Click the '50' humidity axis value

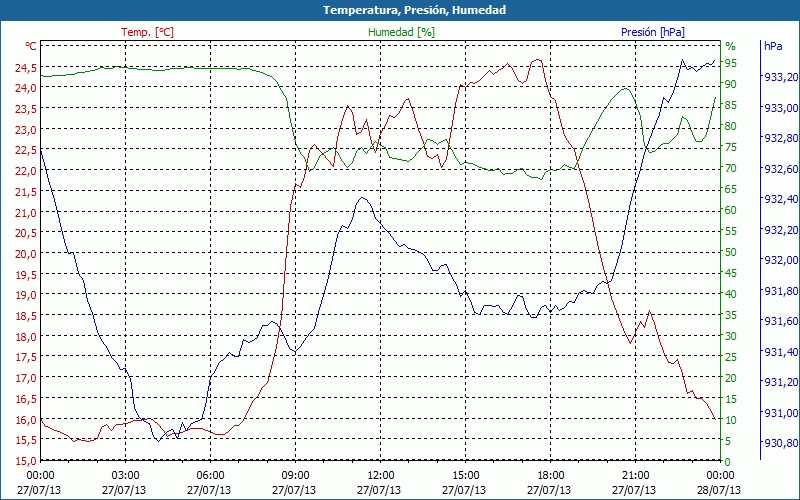coord(731,252)
